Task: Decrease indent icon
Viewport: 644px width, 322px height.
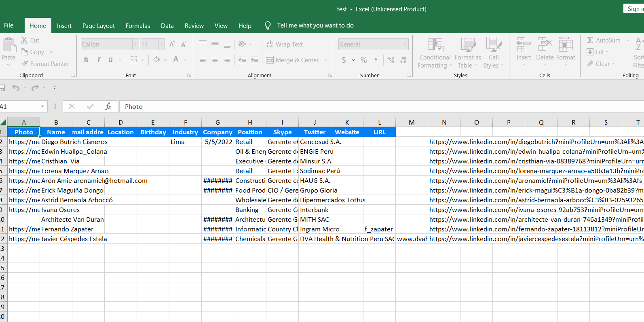Action: pyautogui.click(x=242, y=60)
